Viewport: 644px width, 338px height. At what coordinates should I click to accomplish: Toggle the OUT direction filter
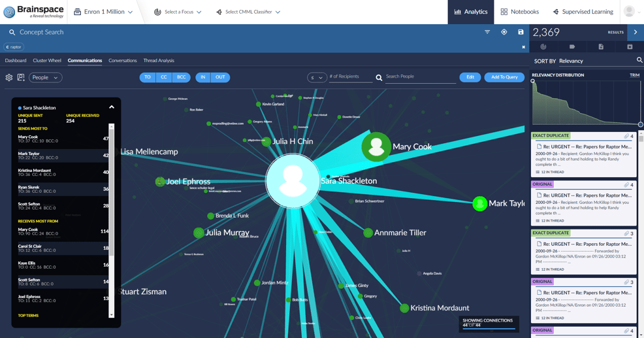click(x=220, y=77)
